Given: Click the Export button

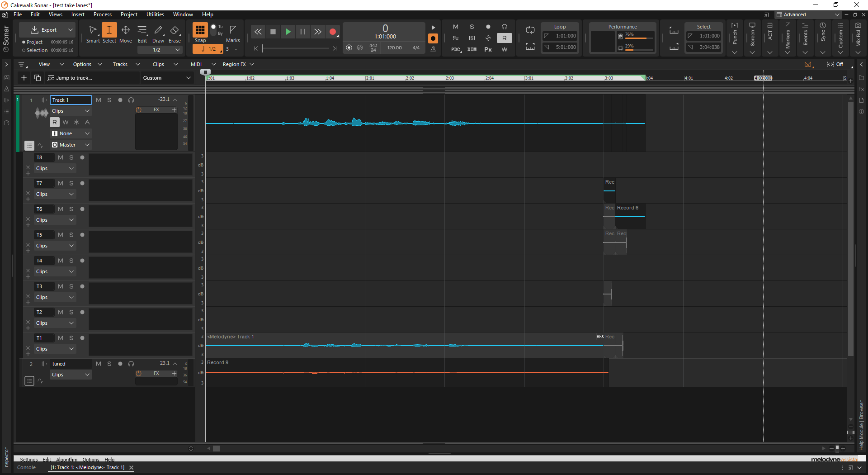Looking at the screenshot, I should click(44, 30).
